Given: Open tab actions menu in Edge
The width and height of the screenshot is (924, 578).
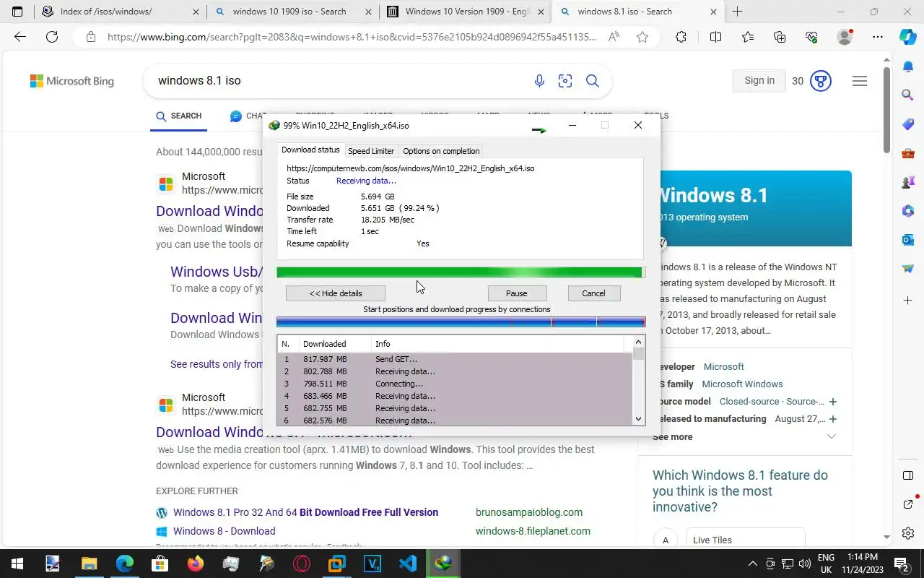Looking at the screenshot, I should click(17, 12).
